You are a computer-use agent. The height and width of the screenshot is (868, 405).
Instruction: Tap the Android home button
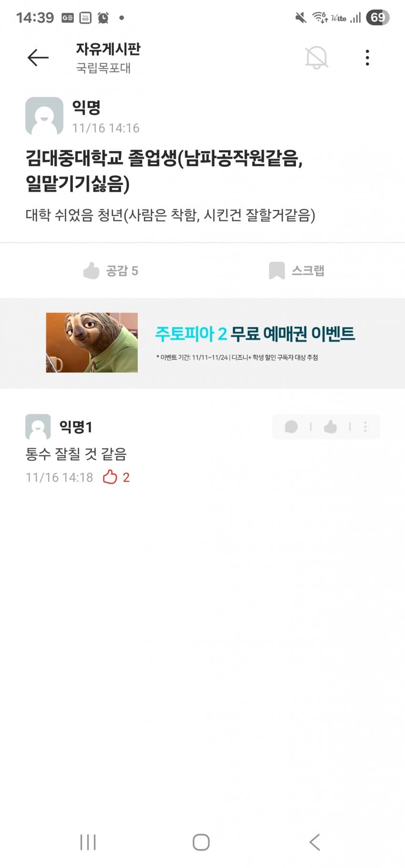point(201,842)
